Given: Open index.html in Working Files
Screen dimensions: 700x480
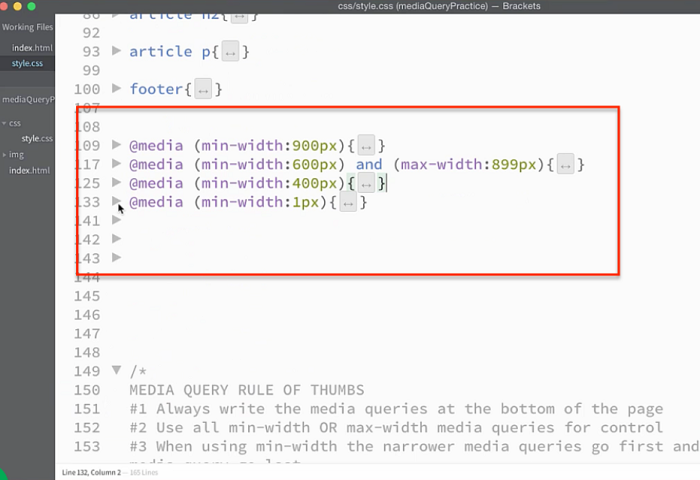Looking at the screenshot, I should pos(31,48).
